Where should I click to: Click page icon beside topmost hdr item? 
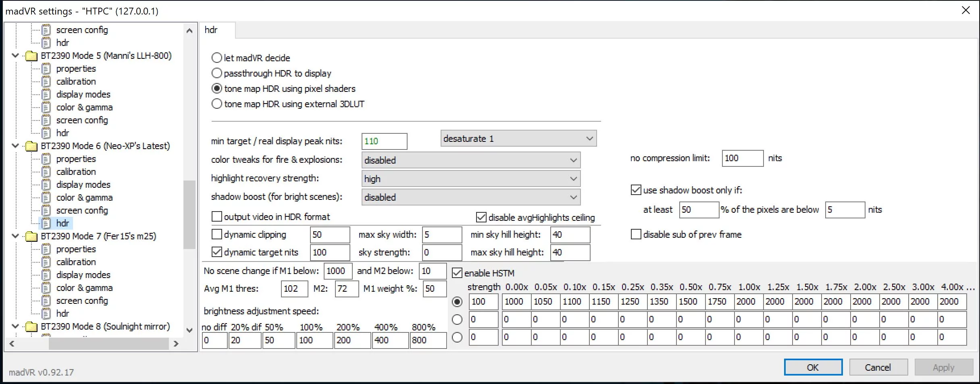[x=46, y=43]
